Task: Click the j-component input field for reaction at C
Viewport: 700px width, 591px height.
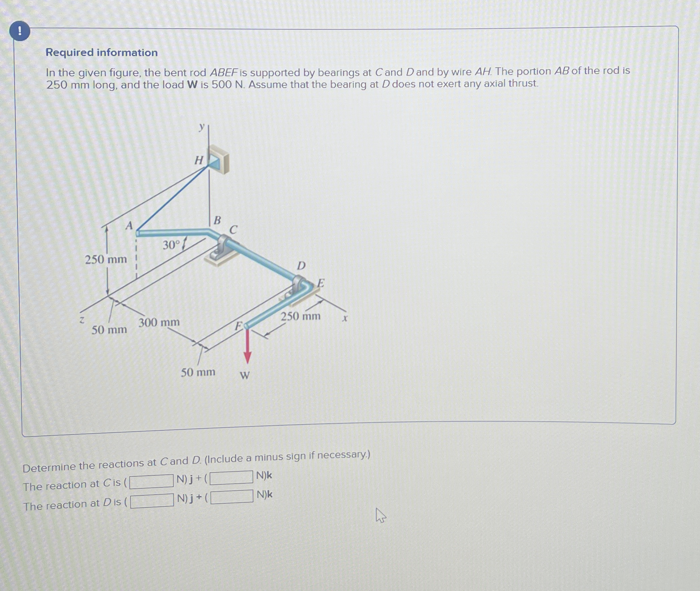Action: click(151, 481)
